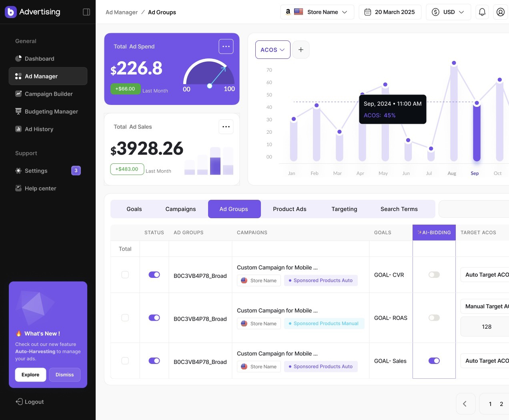This screenshot has width=509, height=420.
Task: Add a new metric with plus button
Action: [x=301, y=50]
